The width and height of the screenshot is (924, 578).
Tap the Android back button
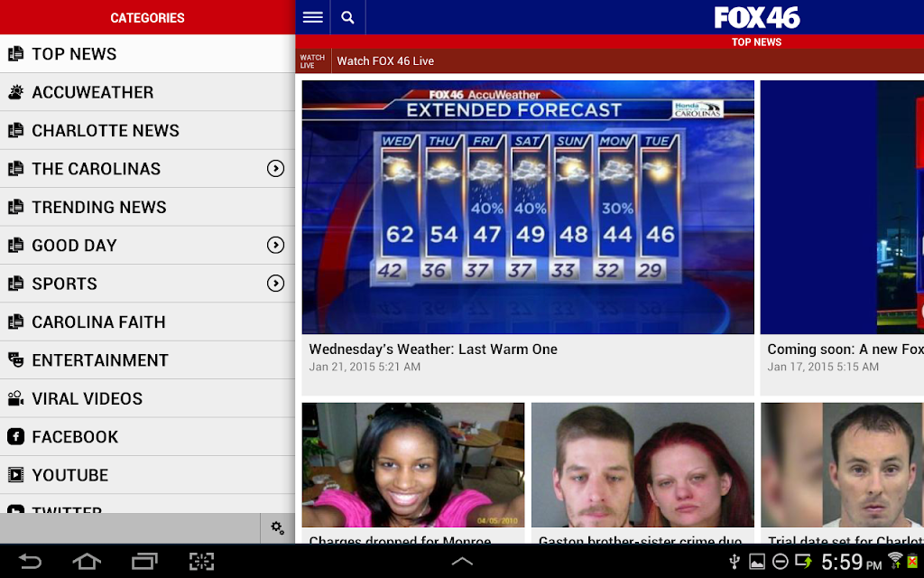tap(30, 561)
